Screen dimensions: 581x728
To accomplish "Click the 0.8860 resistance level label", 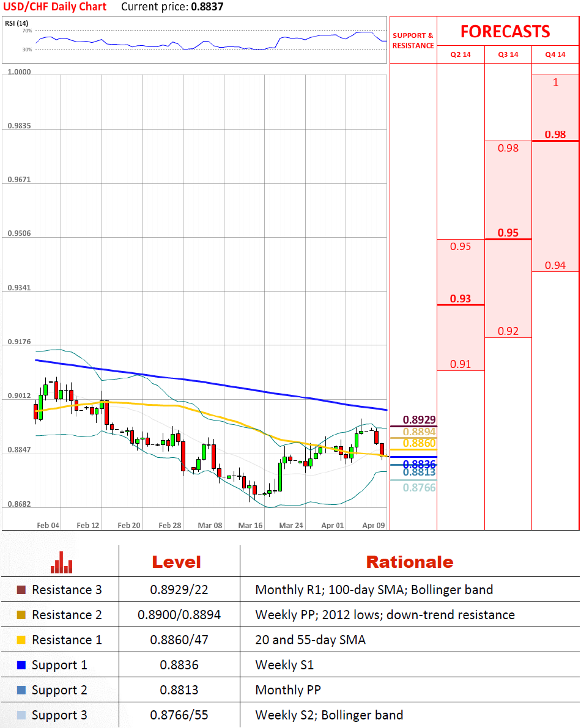I will (419, 443).
